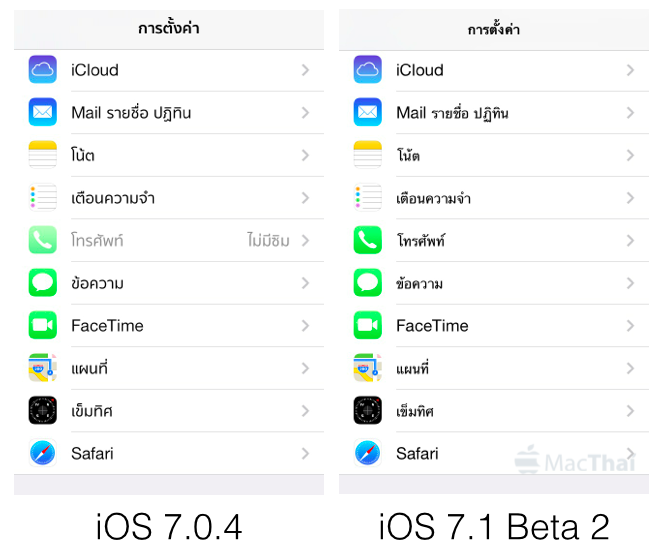This screenshot has width=665, height=556.
Task: Open Messages bubble icon in left panel
Action: click(42, 283)
